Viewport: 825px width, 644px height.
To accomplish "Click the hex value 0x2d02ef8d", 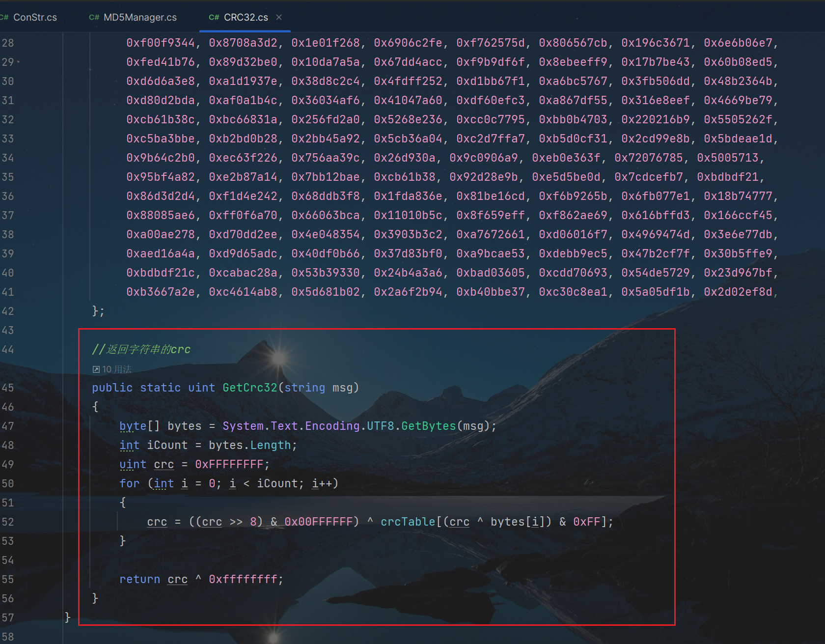I will (x=738, y=292).
